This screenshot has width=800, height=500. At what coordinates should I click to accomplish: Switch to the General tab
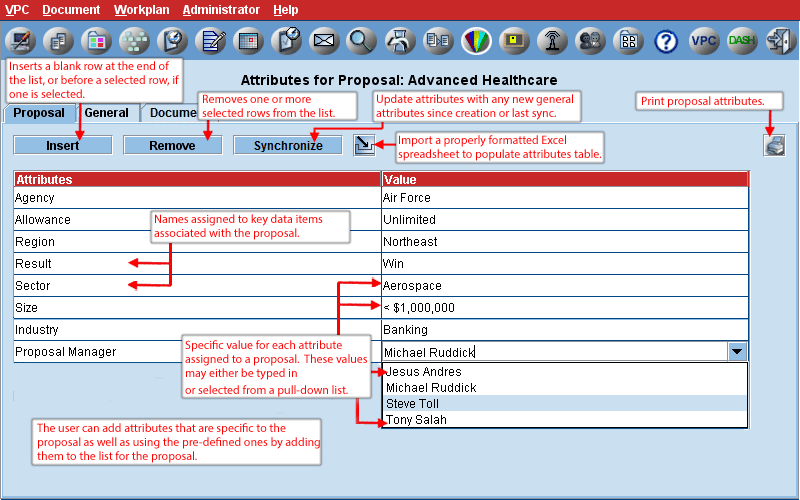107,113
